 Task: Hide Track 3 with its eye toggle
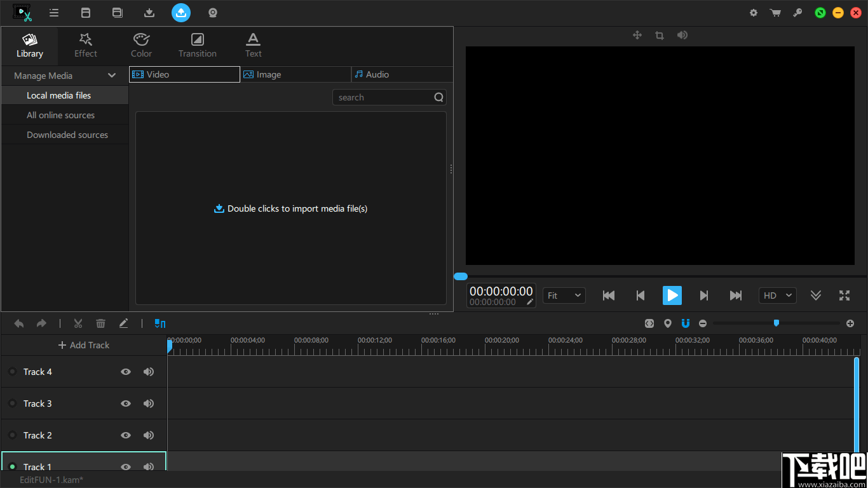pos(125,403)
